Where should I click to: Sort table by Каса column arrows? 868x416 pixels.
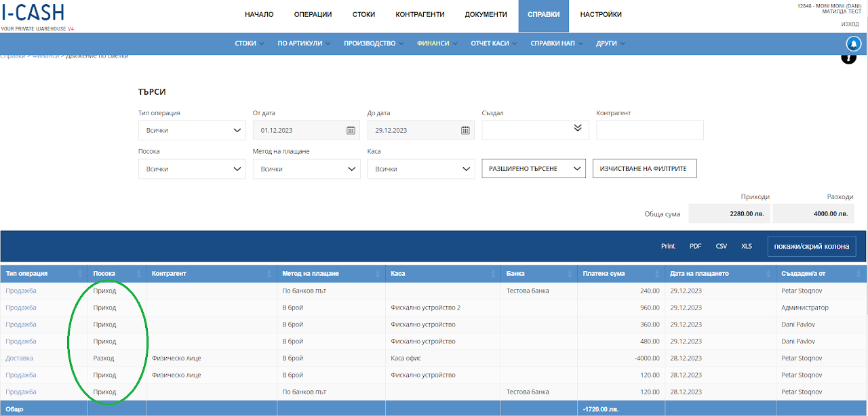click(494, 274)
